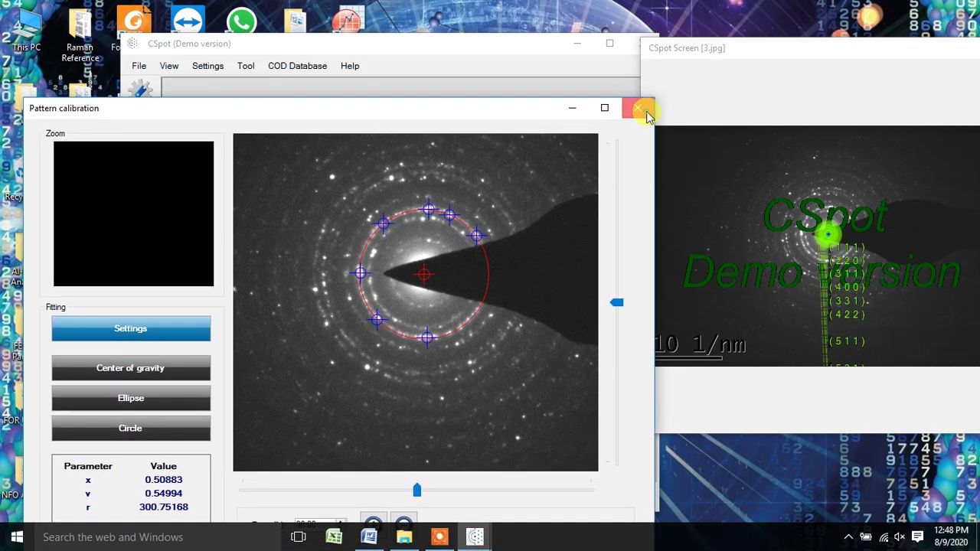Open the orange screen recorder taskbar icon
This screenshot has height=551, width=980.
point(439,537)
